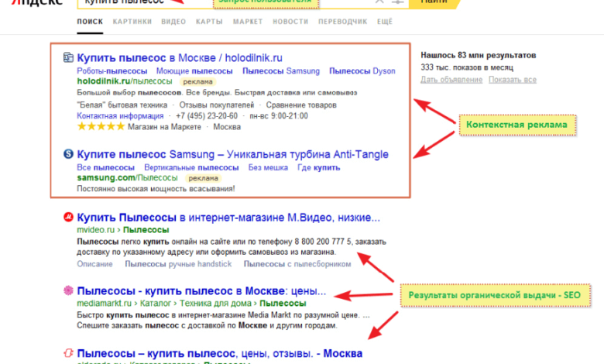Screen dimensions: 604x364
Task: Open 'Купить пылесос в Москве / holodilnik.ru' title
Action: coord(180,58)
